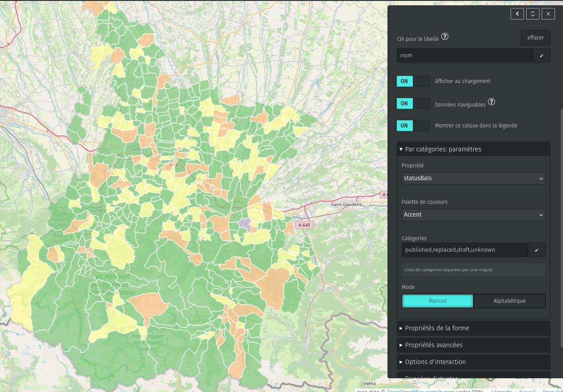This screenshot has height=392, width=563.
Task: Open help icon beside 'Données naviguables'
Action: (x=491, y=102)
